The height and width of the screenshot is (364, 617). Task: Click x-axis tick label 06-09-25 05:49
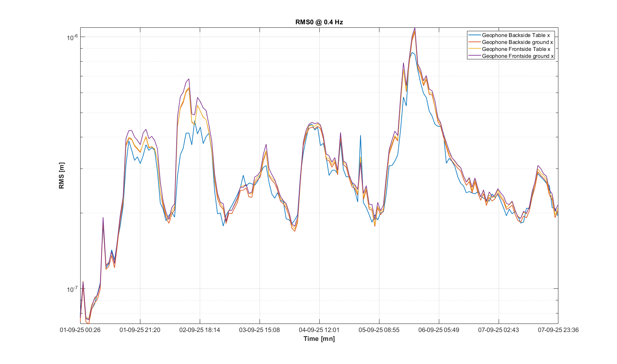[x=439, y=330]
